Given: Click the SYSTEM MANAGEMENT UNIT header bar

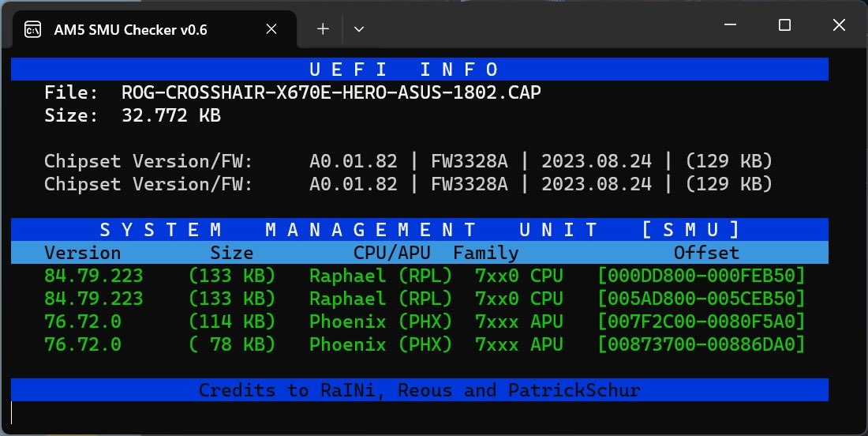Looking at the screenshot, I should click(419, 230).
